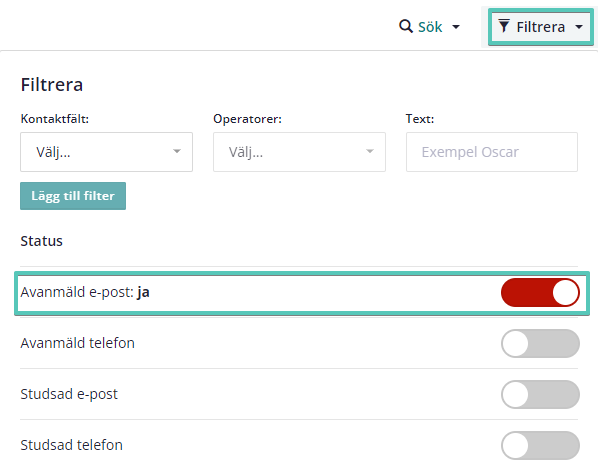The image size is (599, 473).
Task: Click the Sök menu label
Action: pos(430,27)
